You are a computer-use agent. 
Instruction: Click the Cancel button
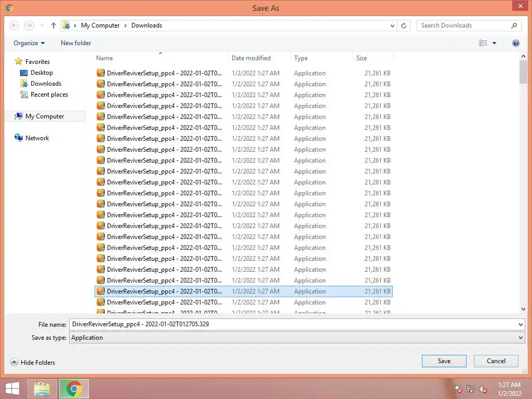[x=496, y=361]
